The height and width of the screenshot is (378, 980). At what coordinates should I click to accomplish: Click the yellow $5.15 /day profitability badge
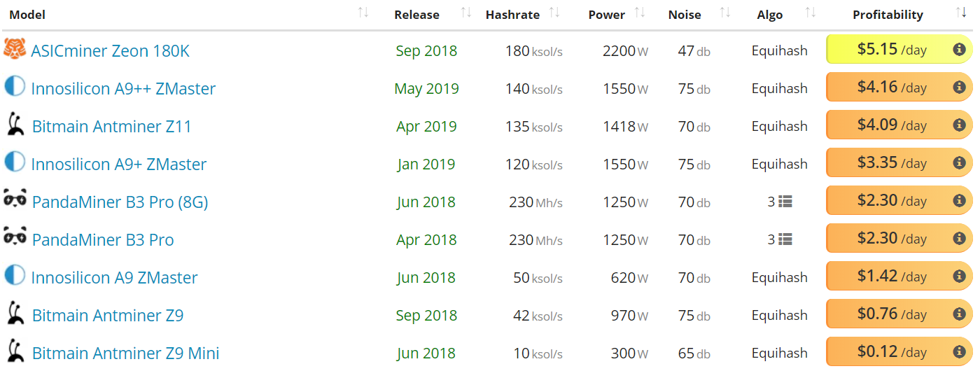coord(899,49)
